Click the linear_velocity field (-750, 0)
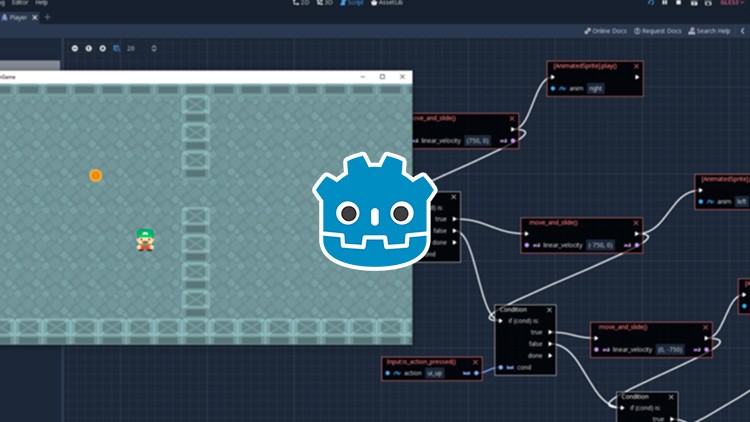This screenshot has height=422, width=750. pyautogui.click(x=601, y=245)
